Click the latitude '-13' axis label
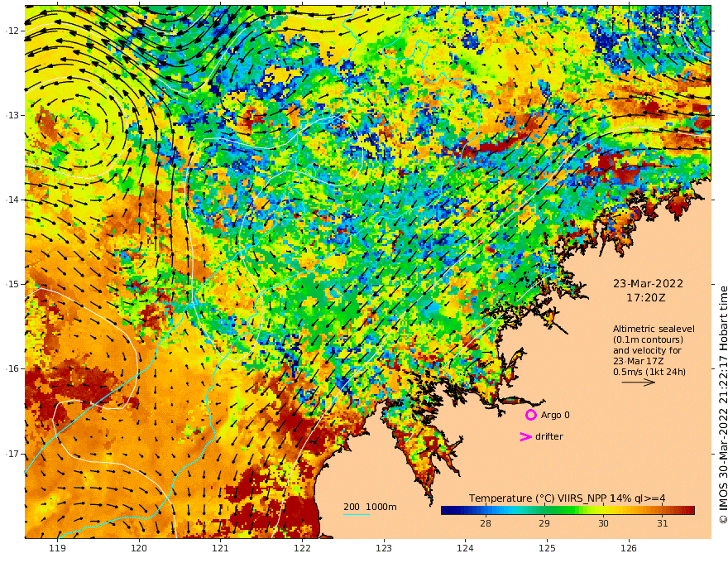Viewport: 728px width, 563px height. (12, 115)
